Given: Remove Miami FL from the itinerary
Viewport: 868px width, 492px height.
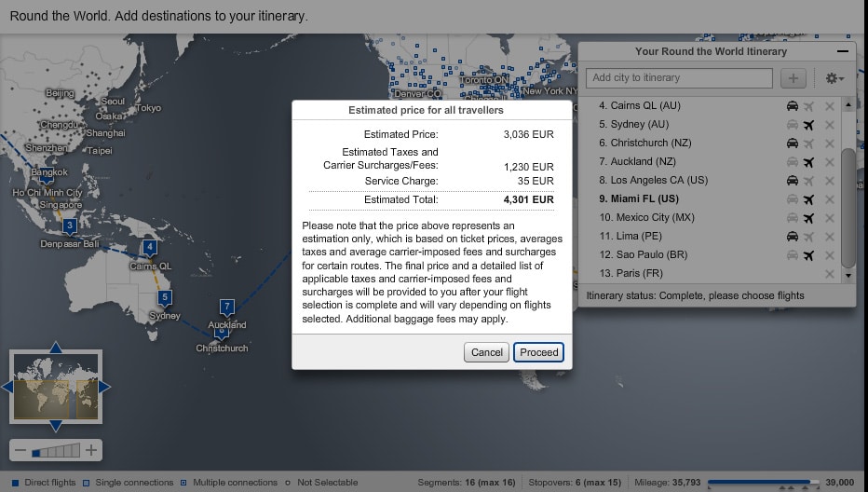Looking at the screenshot, I should (x=829, y=199).
